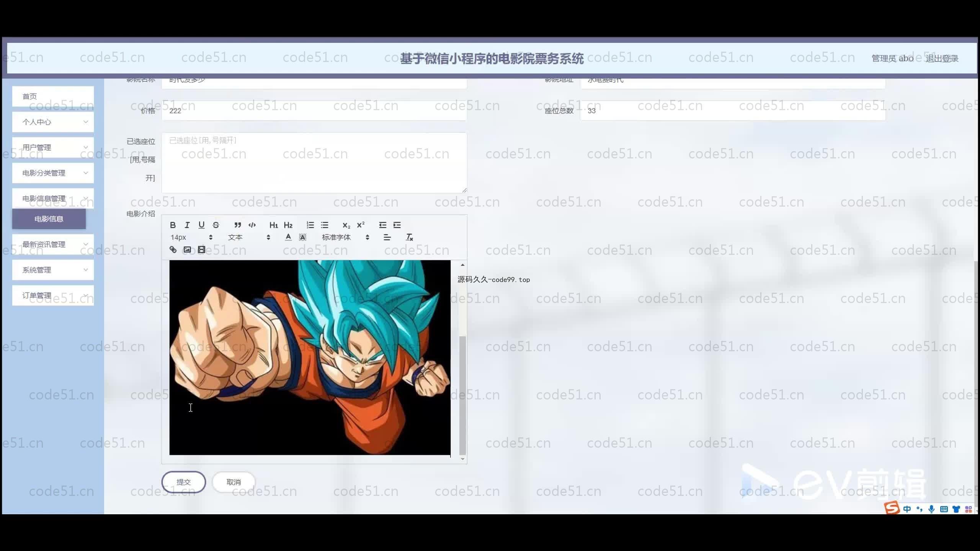
Task: Open the 文本 heading style dropdown
Action: point(249,237)
